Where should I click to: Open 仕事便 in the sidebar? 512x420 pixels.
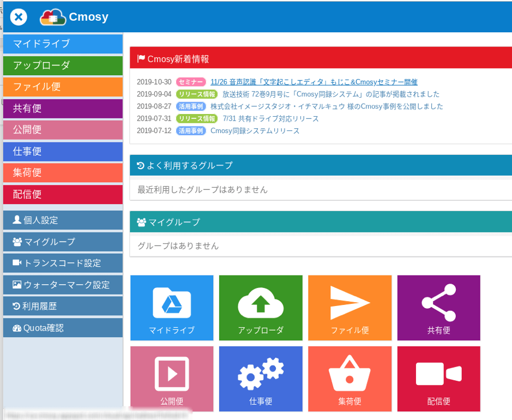[x=63, y=152]
